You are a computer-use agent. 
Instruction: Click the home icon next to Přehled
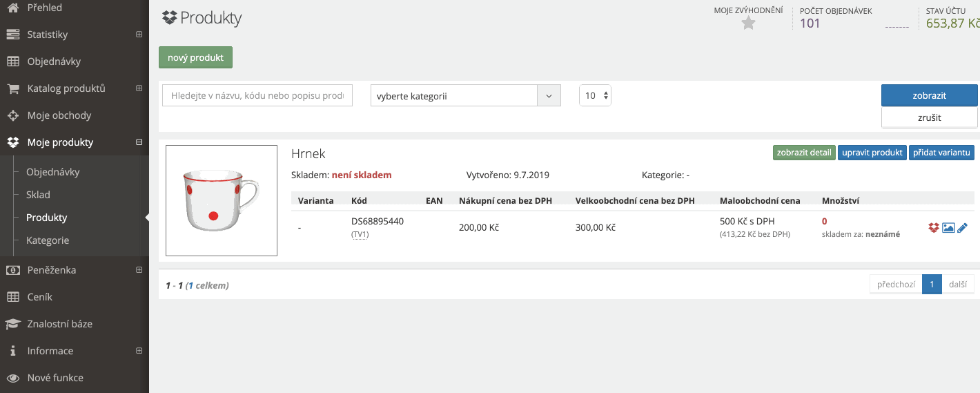point(12,8)
